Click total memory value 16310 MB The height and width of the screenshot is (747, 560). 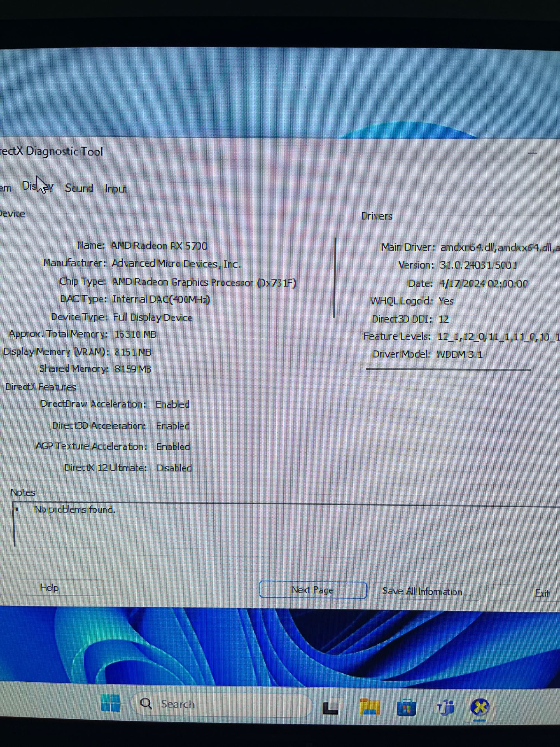coord(135,335)
